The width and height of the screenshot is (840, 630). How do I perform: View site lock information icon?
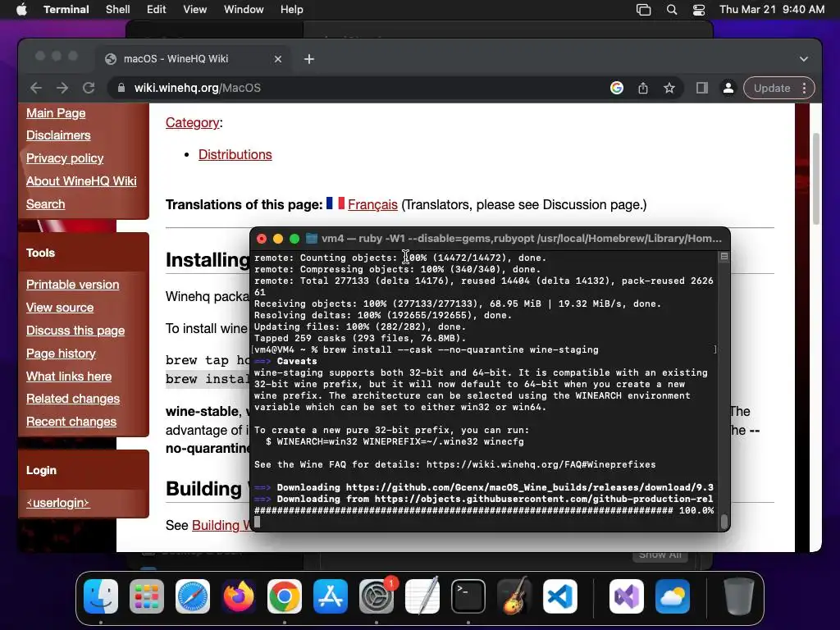pos(121,88)
